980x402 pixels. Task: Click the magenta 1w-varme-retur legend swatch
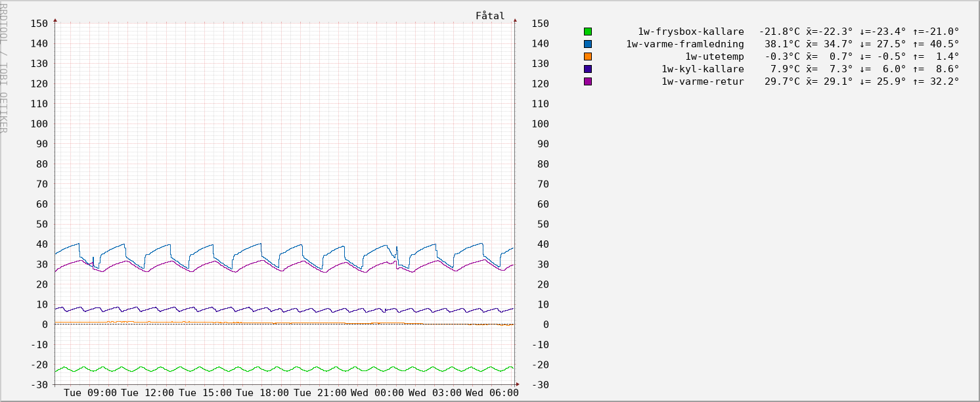pyautogui.click(x=588, y=81)
